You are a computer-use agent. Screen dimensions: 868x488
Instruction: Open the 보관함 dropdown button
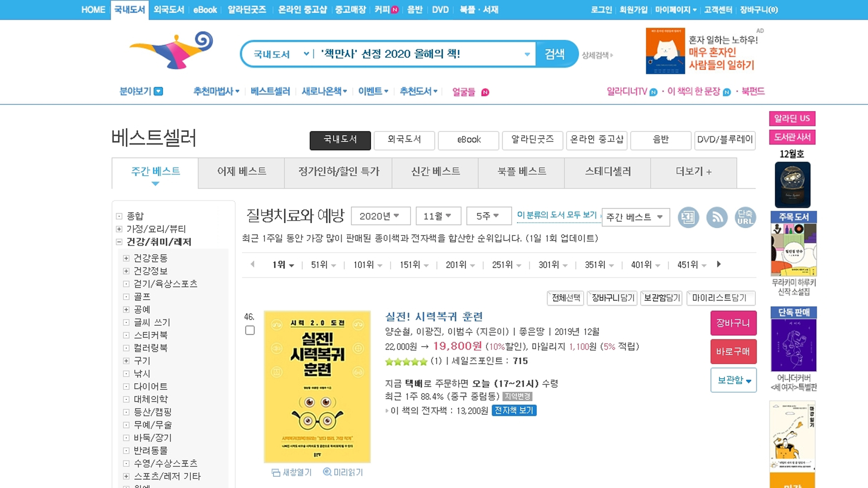(733, 380)
